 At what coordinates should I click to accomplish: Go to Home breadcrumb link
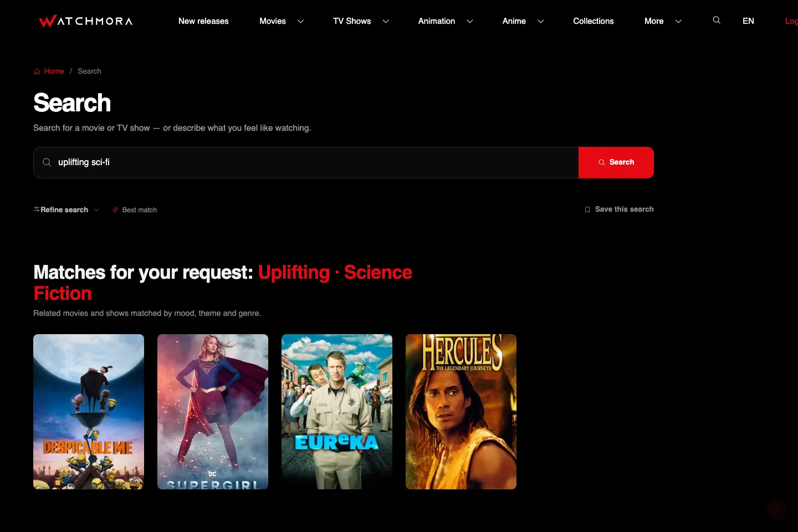[x=54, y=71]
